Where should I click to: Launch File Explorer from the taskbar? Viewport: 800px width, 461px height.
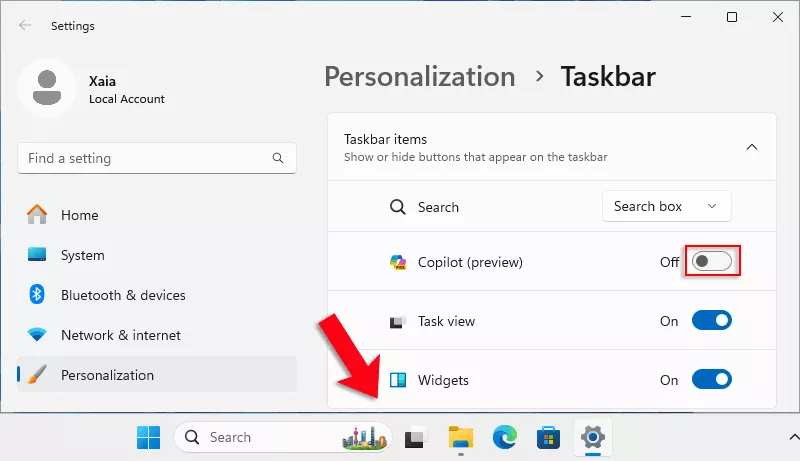pos(460,437)
